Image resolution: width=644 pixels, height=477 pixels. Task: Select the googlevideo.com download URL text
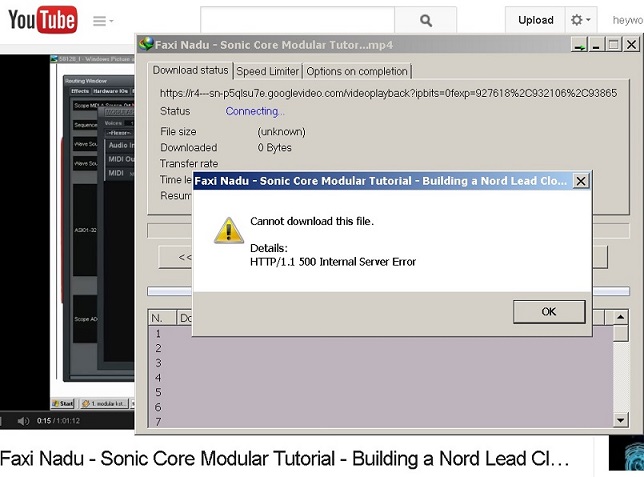coord(388,93)
